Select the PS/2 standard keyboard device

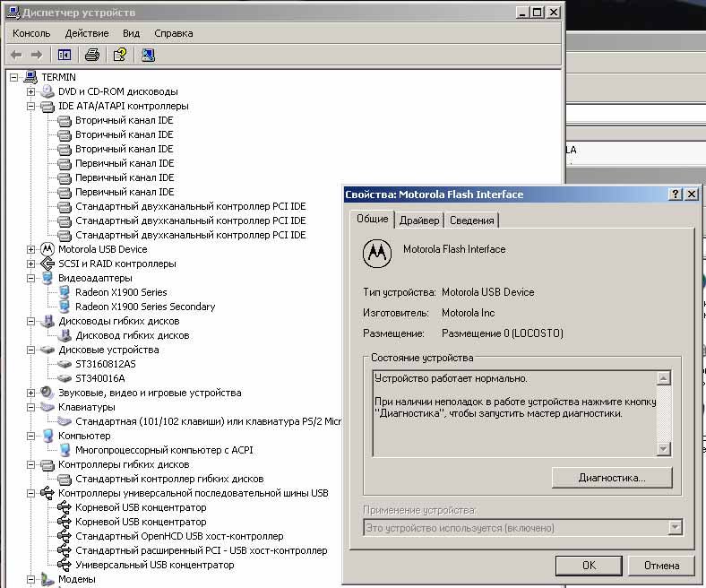(208, 422)
